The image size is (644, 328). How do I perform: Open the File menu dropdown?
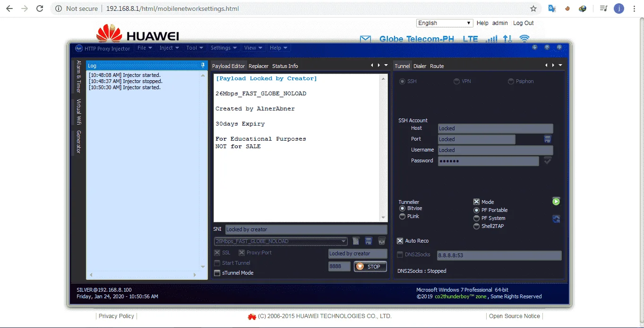point(145,48)
